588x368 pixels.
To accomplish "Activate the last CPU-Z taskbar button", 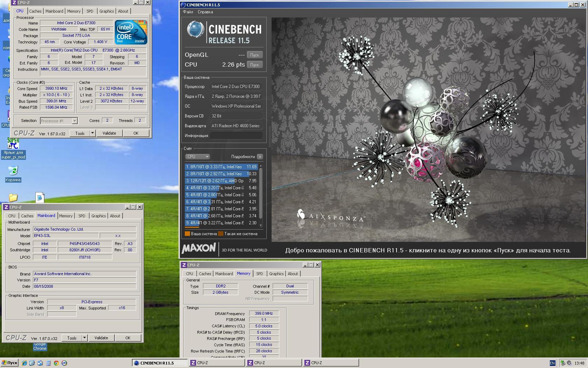I will click(x=331, y=363).
